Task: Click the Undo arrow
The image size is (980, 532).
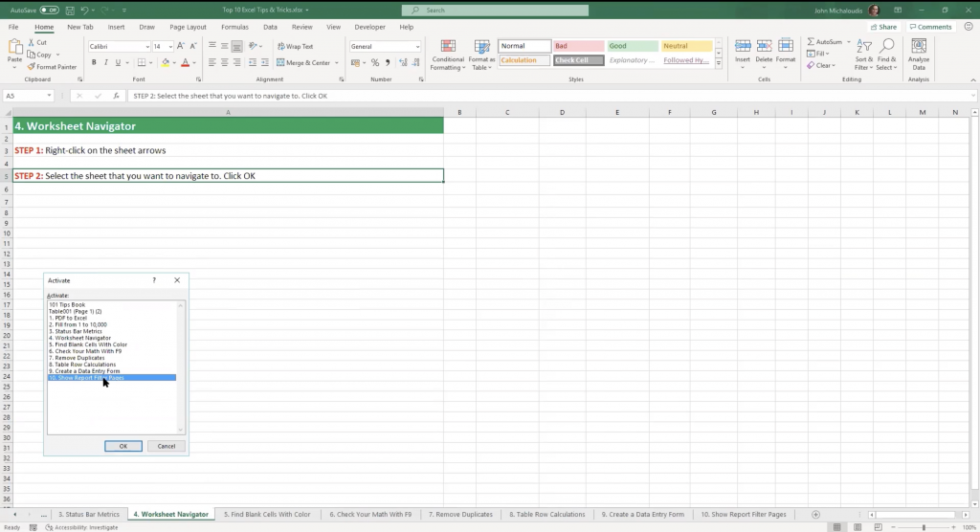Action: [84, 11]
